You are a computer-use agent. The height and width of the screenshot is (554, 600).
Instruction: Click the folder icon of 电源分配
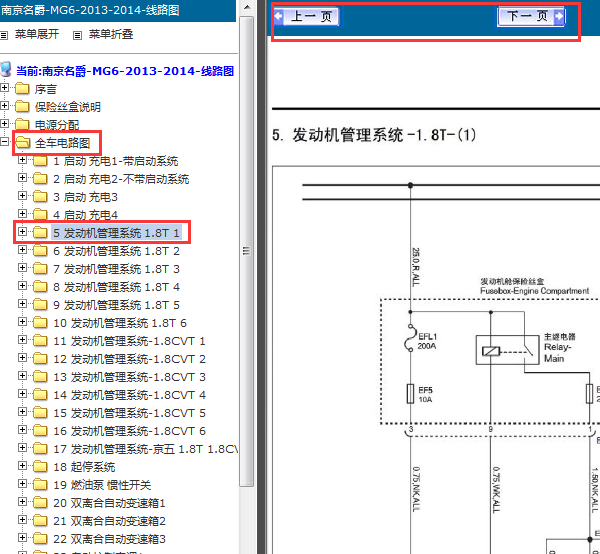[x=22, y=124]
